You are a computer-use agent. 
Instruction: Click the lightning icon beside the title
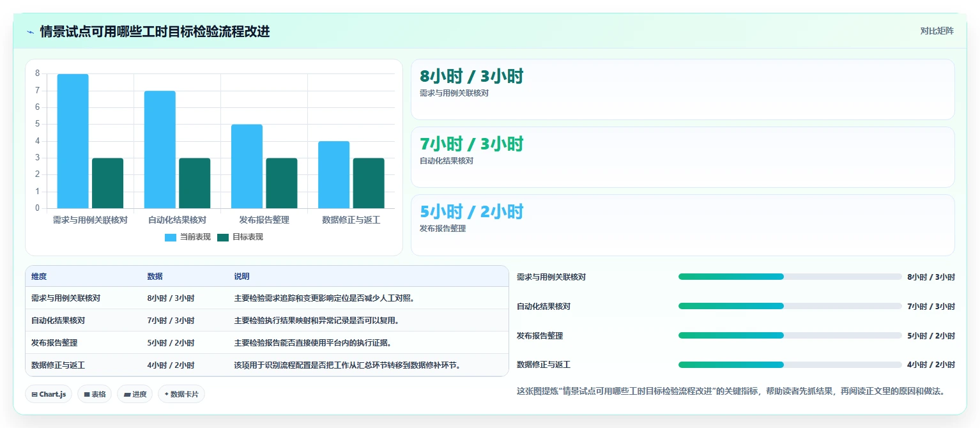click(x=31, y=32)
